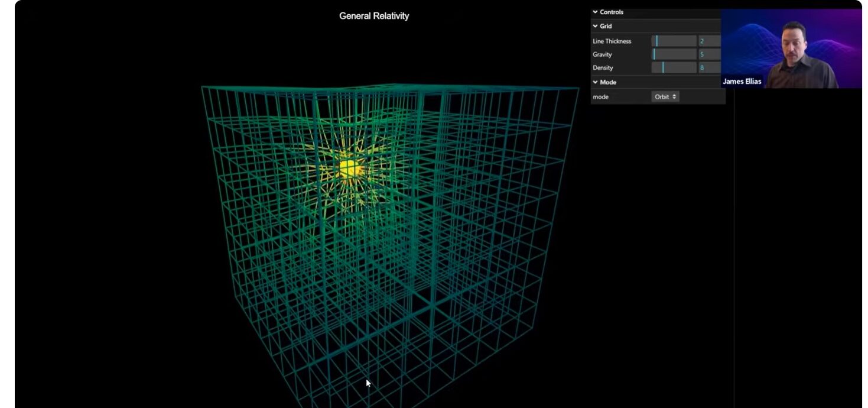Click the Line Thickness label

tap(612, 41)
